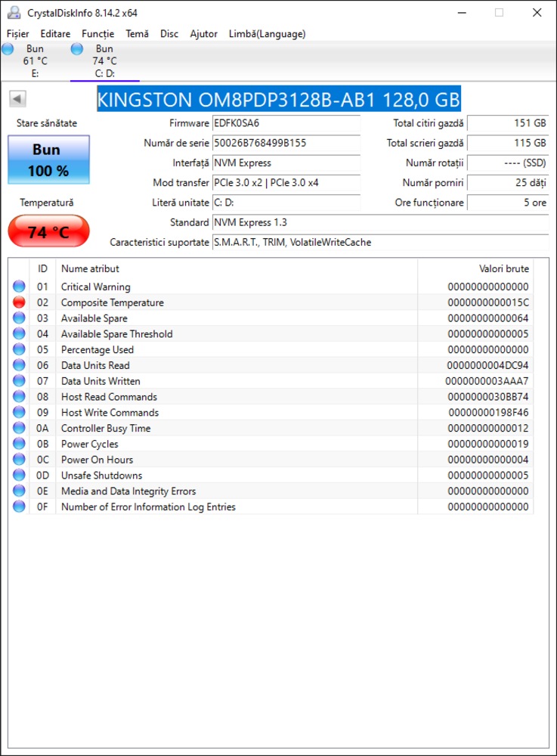Click the Valori brute column header
The height and width of the screenshot is (756, 557).
tap(475, 268)
